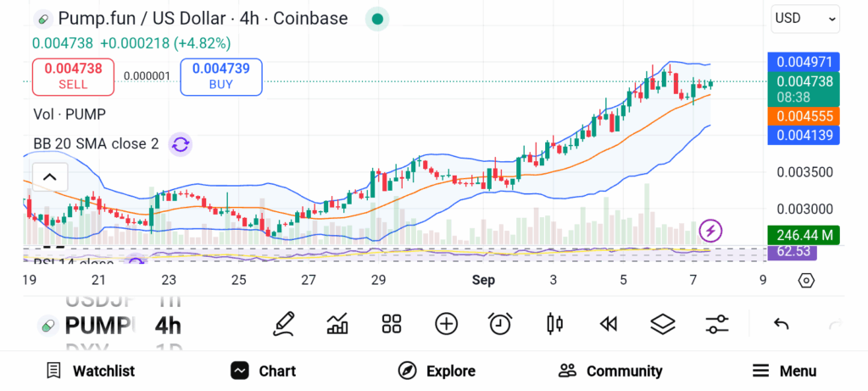Screen dimensions: 868x391
Task: Change chart type with candlestick icon
Action: [x=555, y=323]
